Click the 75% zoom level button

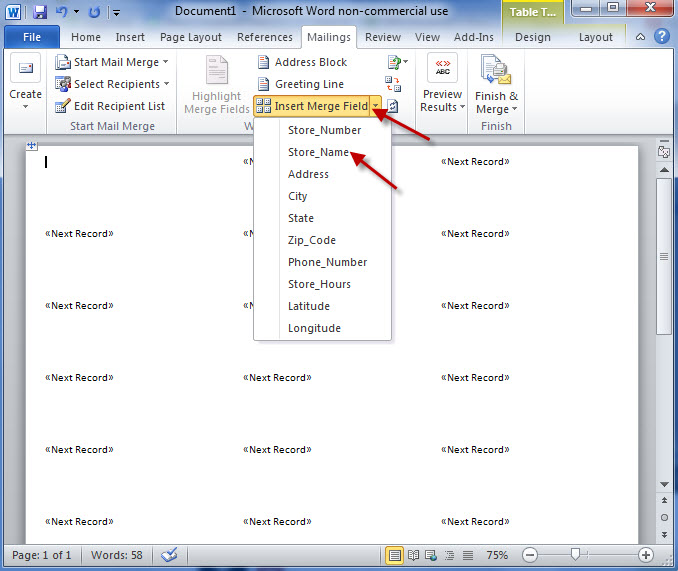tap(497, 555)
